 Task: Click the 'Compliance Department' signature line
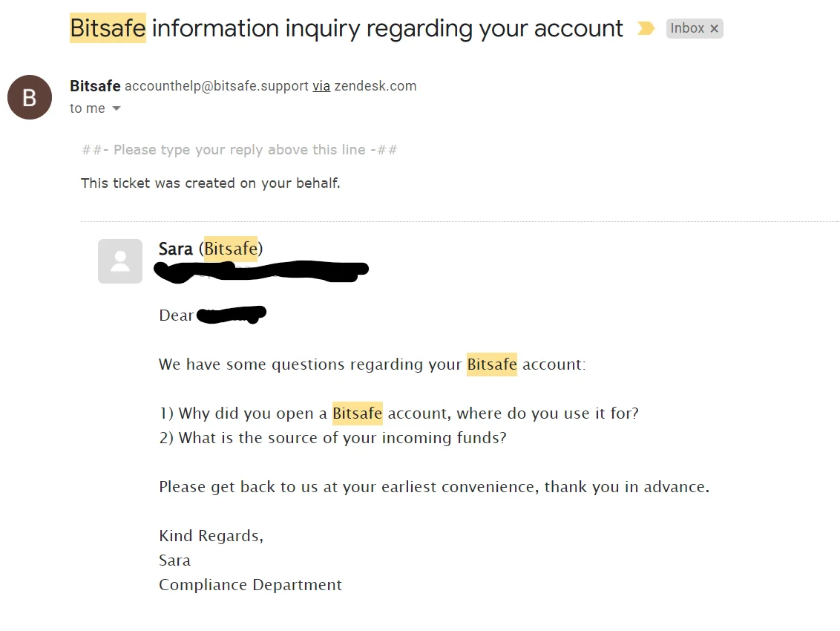coord(250,584)
